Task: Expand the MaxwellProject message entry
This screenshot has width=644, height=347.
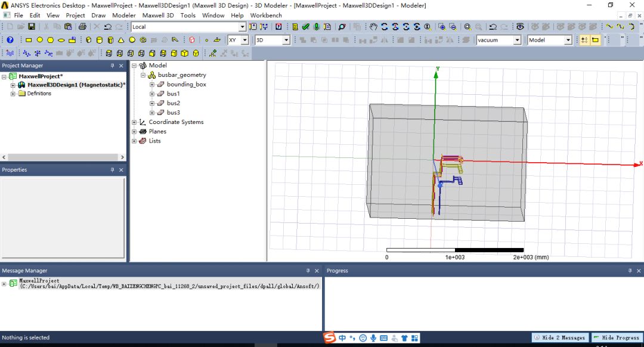Action: pyautogui.click(x=4, y=283)
